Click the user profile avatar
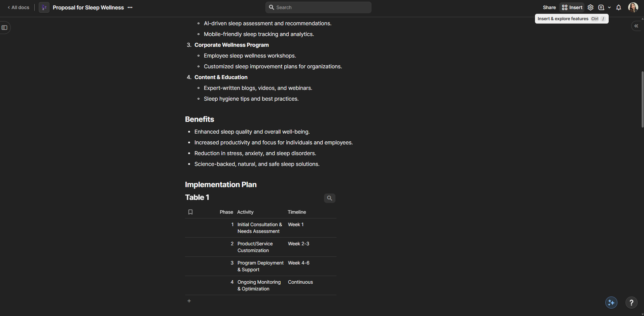This screenshot has width=644, height=316. 633,7
